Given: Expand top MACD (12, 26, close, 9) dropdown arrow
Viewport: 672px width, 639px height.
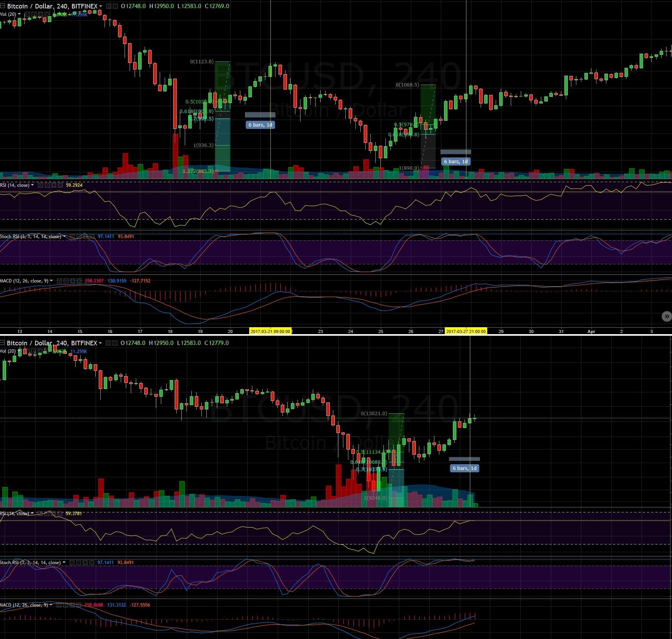Looking at the screenshot, I should point(51,281).
